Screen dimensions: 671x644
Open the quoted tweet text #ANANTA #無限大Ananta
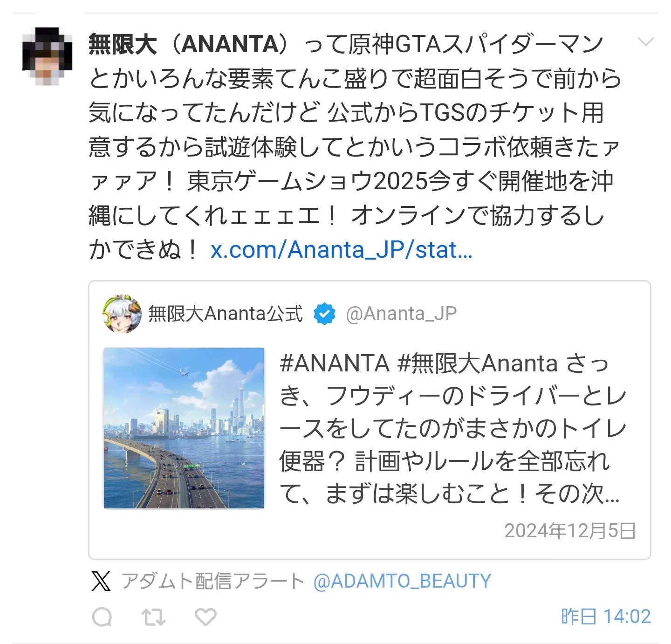418,363
